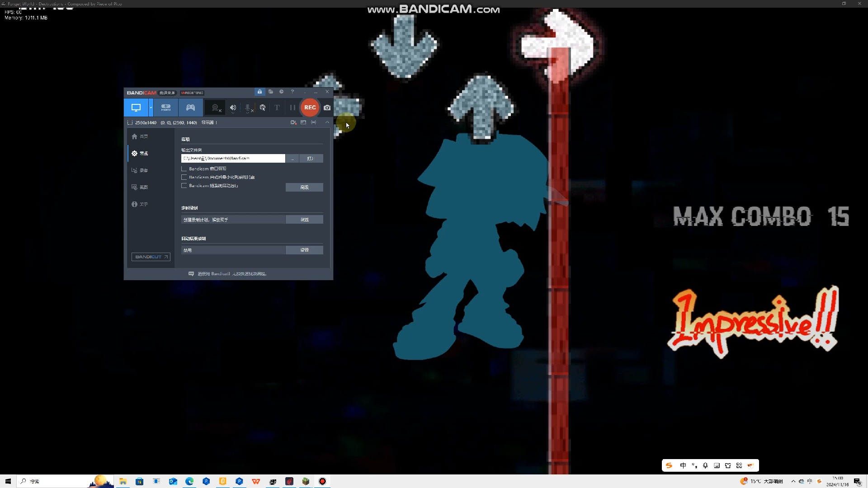Open the Image tab in sidebar

[140, 187]
